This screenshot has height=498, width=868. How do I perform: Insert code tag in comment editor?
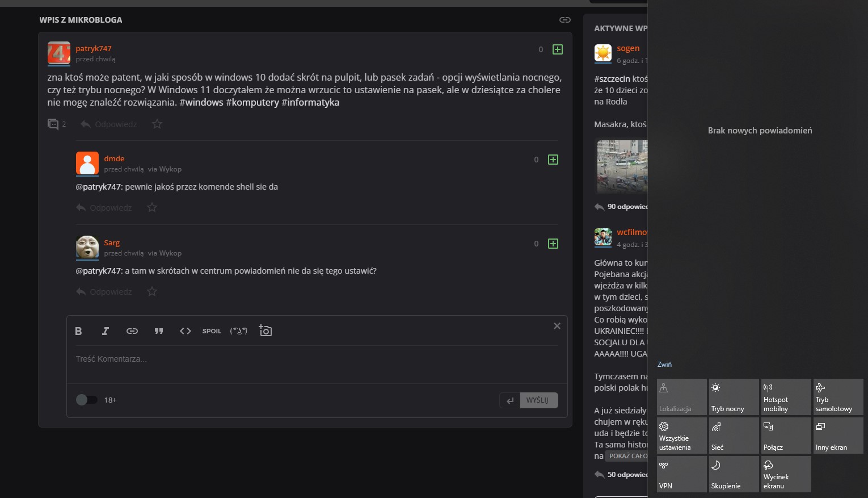pyautogui.click(x=186, y=331)
